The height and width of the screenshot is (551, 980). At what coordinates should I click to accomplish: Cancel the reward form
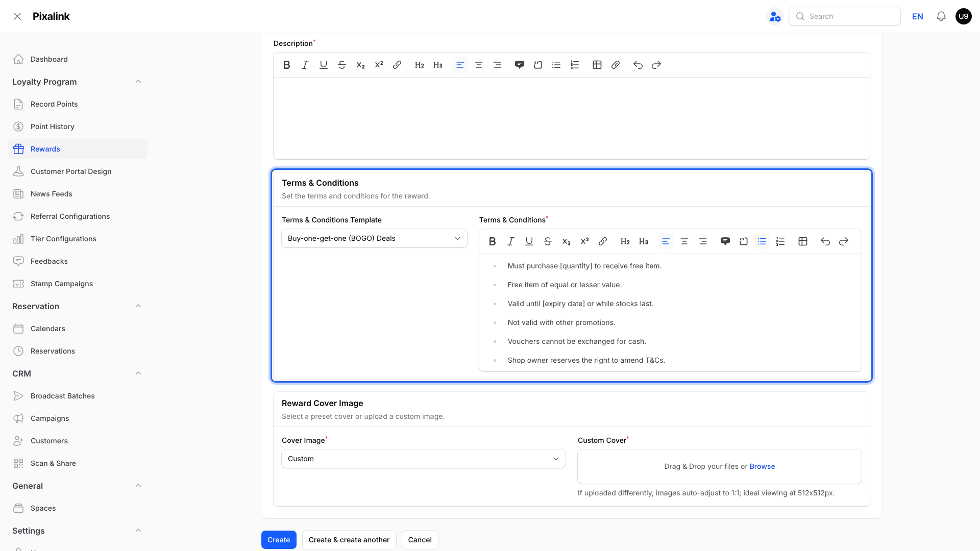(x=420, y=540)
